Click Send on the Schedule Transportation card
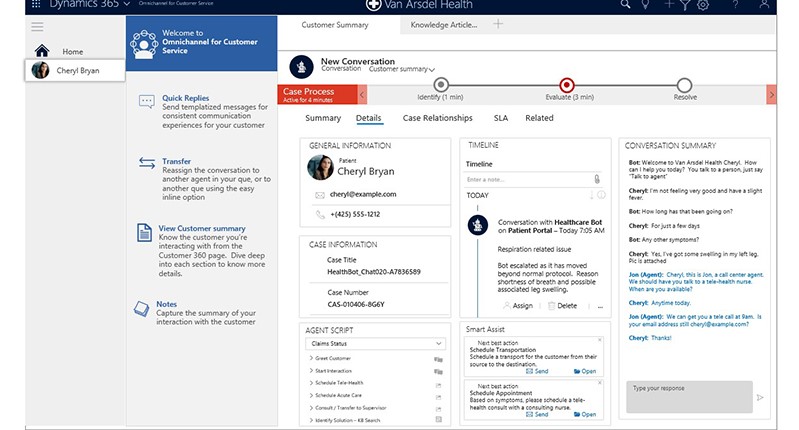Viewport: 799px width, 430px height. [537, 371]
